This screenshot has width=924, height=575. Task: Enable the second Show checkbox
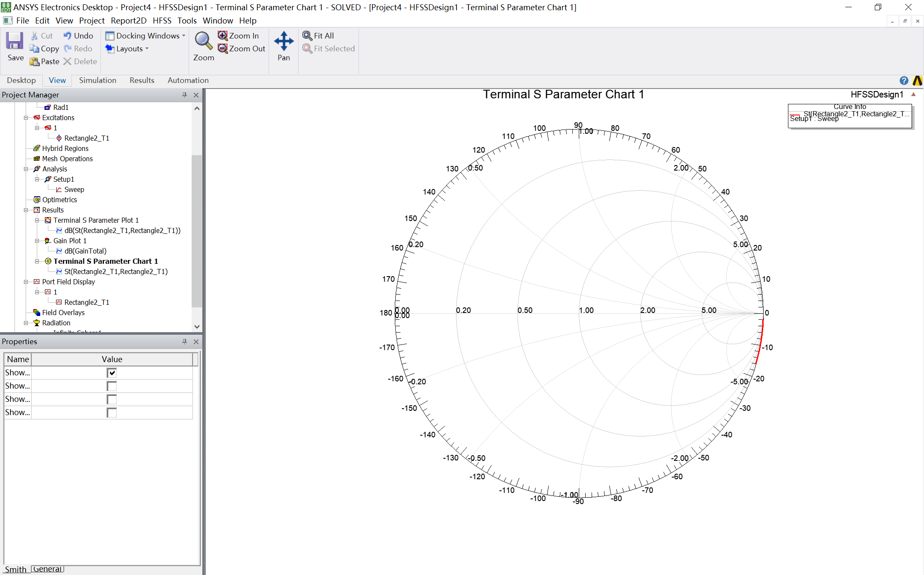click(112, 386)
